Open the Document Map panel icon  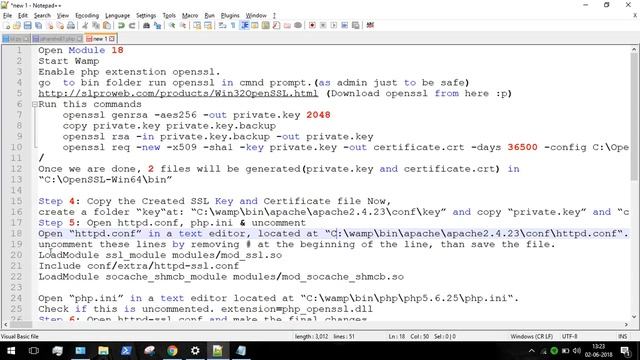pyautogui.click(x=266, y=25)
